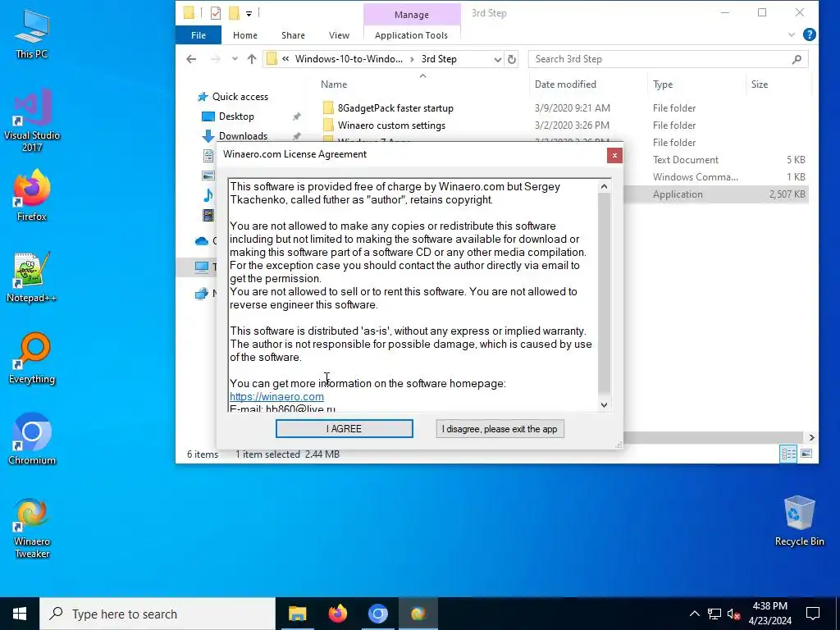Click the Windows Start button
This screenshot has width=840, height=630.
click(20, 614)
